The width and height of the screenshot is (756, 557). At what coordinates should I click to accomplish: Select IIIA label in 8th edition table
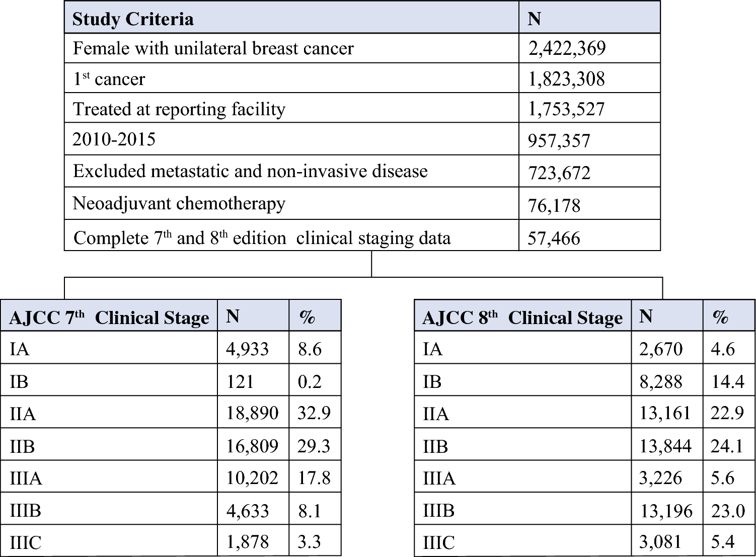[439, 478]
